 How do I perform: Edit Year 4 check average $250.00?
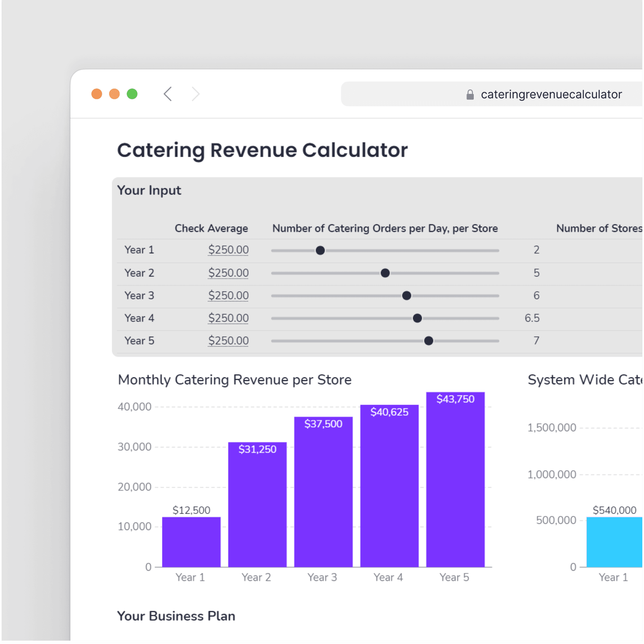229,318
